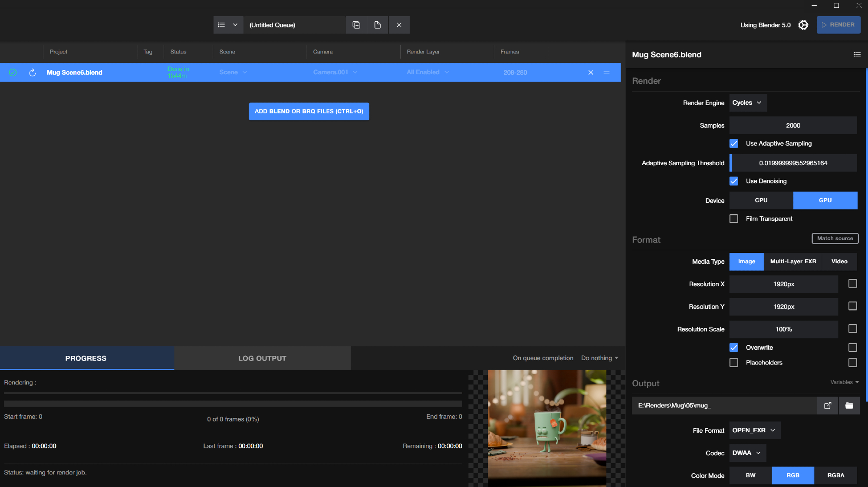The width and height of the screenshot is (868, 487).
Task: Click the duplicate queue icon
Action: 356,25
